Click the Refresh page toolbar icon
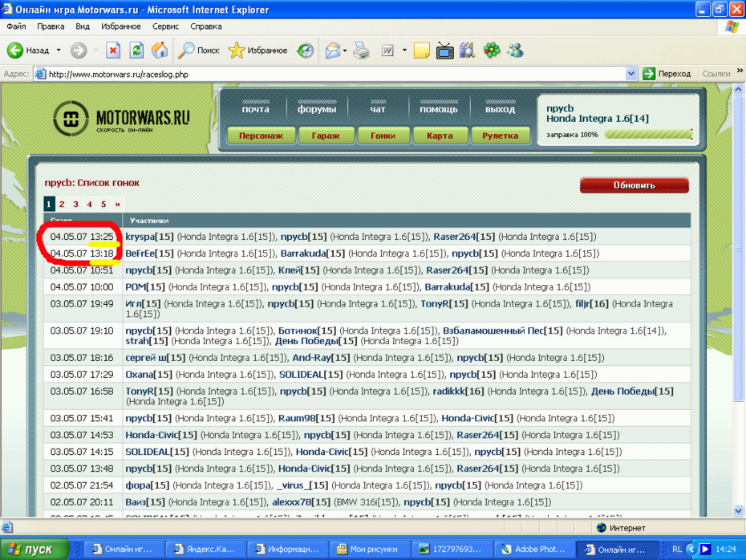The width and height of the screenshot is (746, 560). pos(137,51)
